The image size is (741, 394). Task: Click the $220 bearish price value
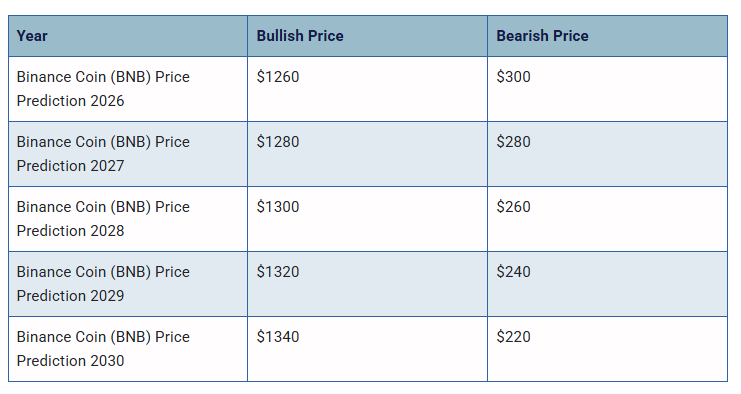pyautogui.click(x=513, y=336)
